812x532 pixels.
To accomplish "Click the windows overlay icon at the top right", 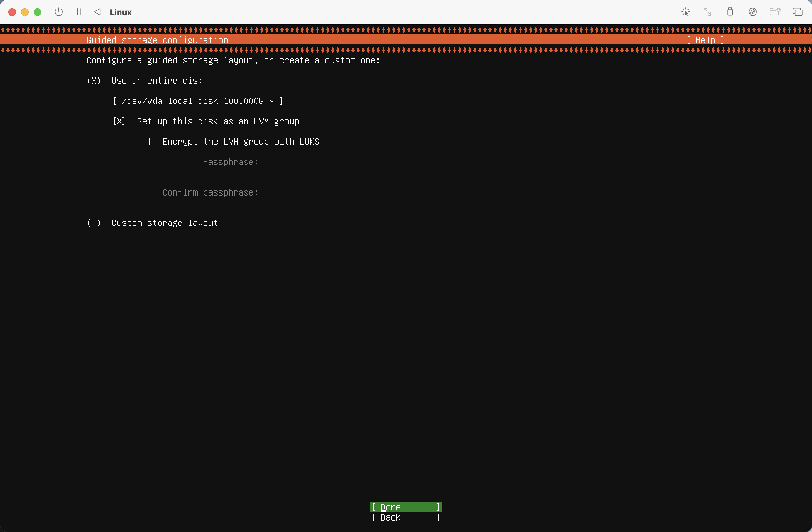I will coord(797,12).
